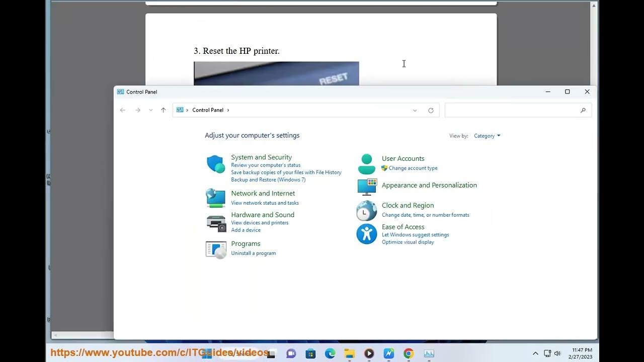
Task: Open the blue lightning app on taskbar
Action: [x=389, y=353]
